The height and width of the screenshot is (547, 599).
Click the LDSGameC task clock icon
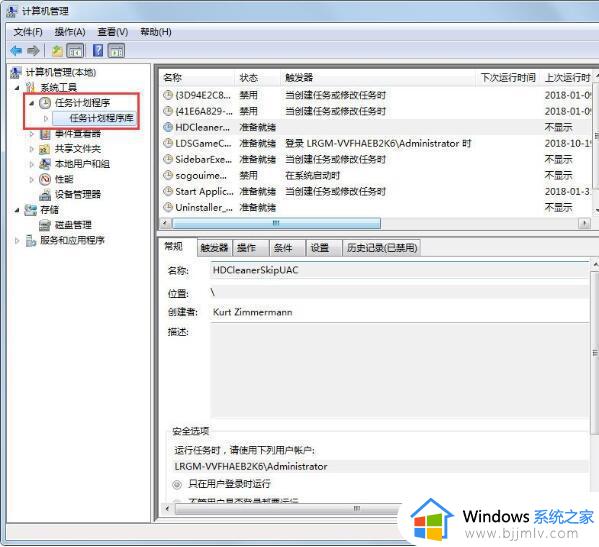point(168,143)
